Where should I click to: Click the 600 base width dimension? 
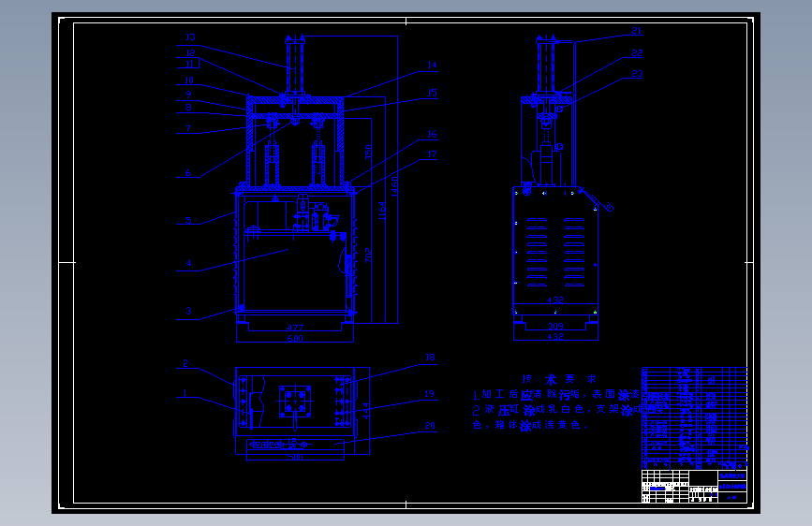pos(295,338)
